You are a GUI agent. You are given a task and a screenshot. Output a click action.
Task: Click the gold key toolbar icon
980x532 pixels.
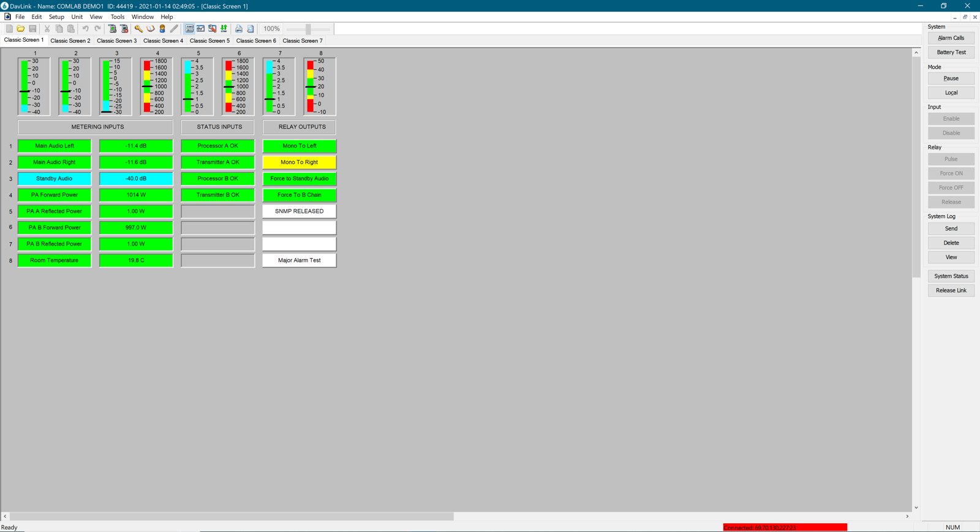pos(138,29)
